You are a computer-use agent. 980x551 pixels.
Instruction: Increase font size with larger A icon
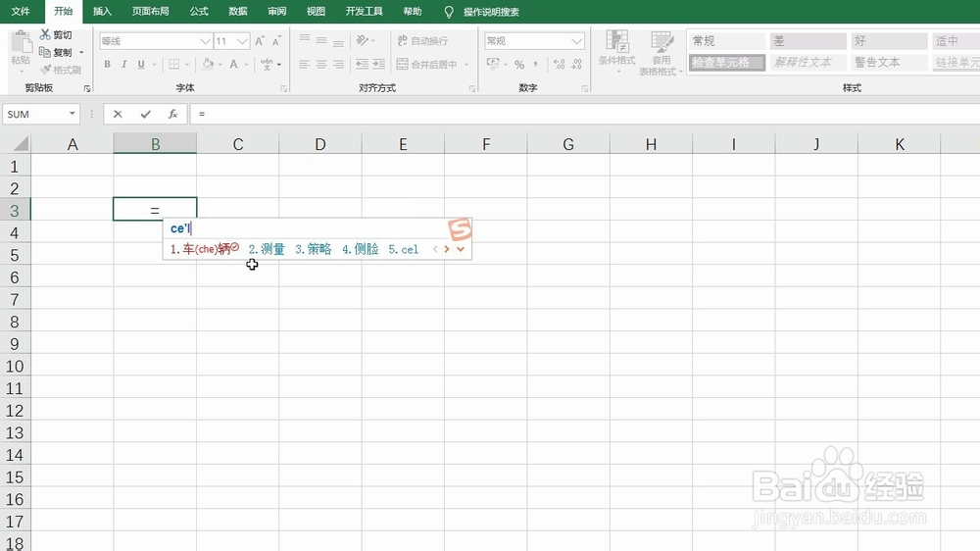point(260,40)
